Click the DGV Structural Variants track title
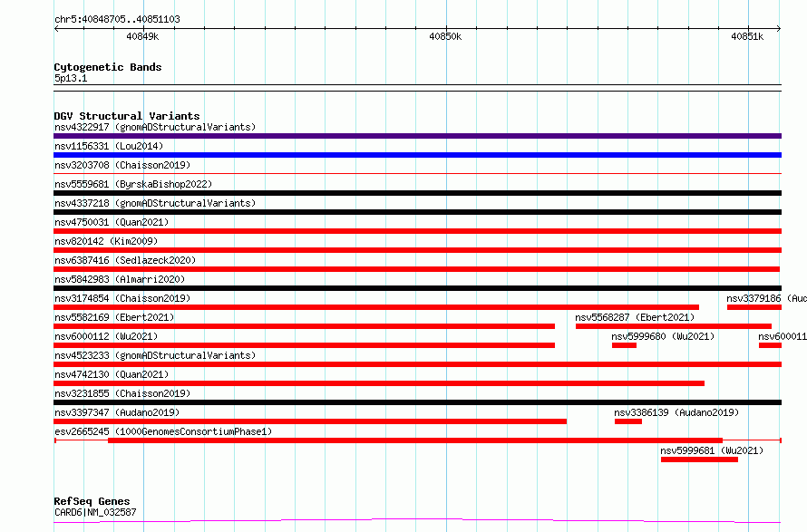 126,116
